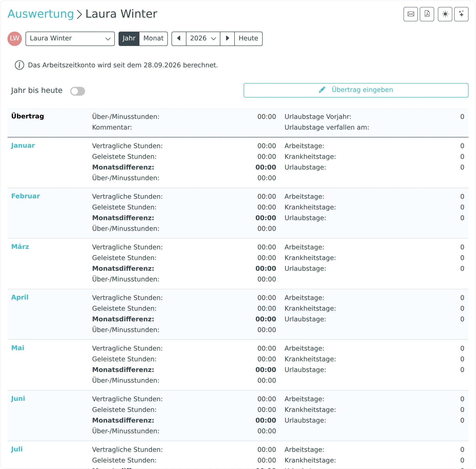Image resolution: width=476 pixels, height=469 pixels.
Task: Click Monatsdifferenz label in Januar row
Action: [x=123, y=167]
